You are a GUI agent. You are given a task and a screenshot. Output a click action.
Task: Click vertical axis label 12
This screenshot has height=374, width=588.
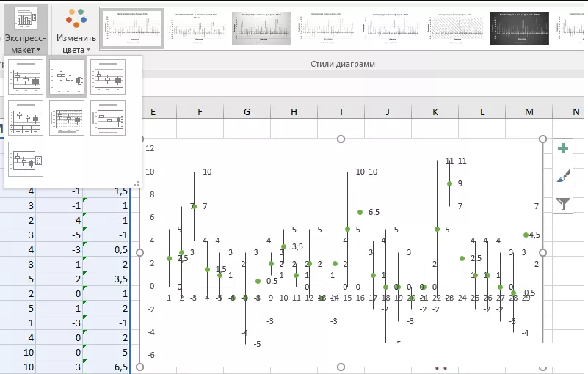click(x=150, y=148)
